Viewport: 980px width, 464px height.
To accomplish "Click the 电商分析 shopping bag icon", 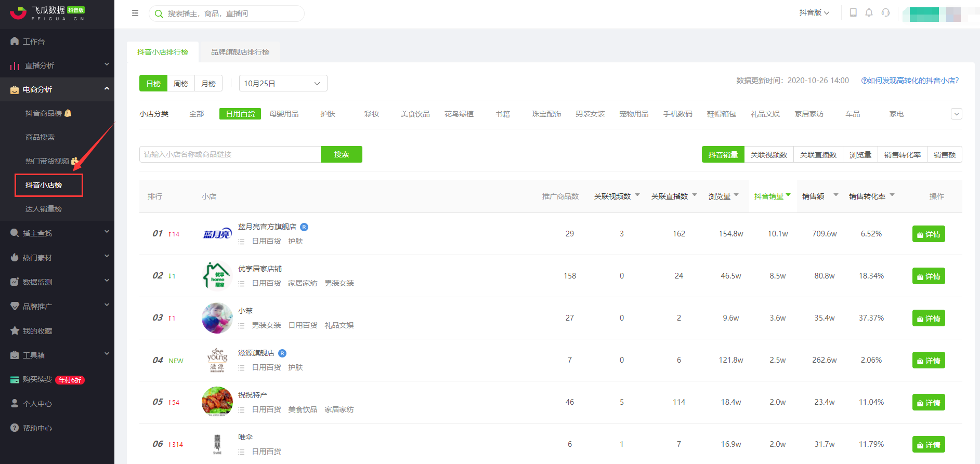I will 15,90.
